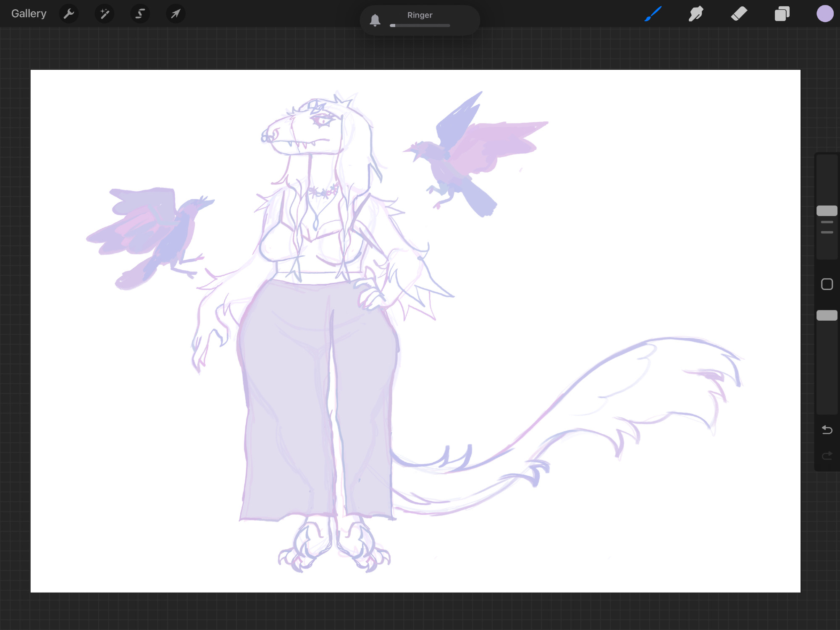
Task: Click the flying crow drawing on the left
Action: (150, 238)
